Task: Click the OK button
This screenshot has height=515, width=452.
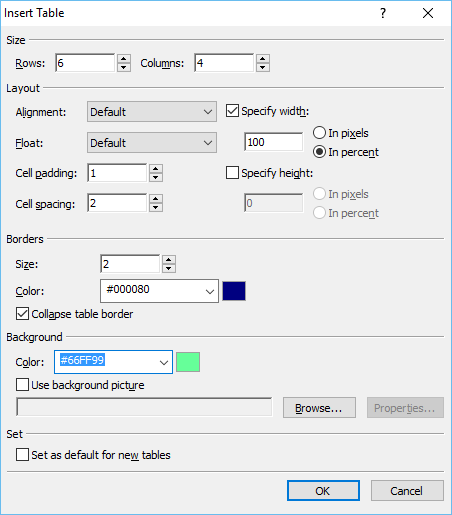Action: pyautogui.click(x=323, y=491)
